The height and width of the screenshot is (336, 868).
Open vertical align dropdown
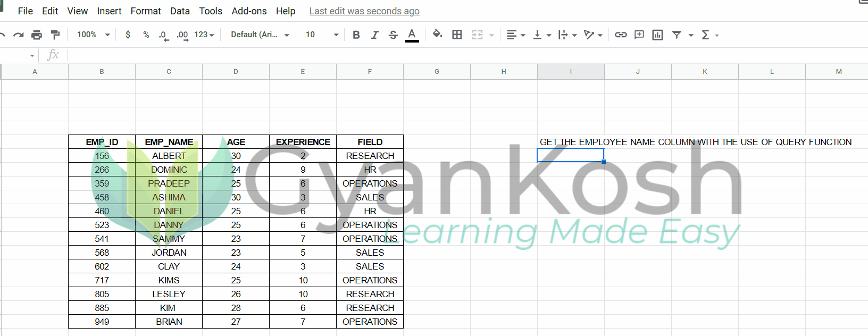pyautogui.click(x=541, y=35)
